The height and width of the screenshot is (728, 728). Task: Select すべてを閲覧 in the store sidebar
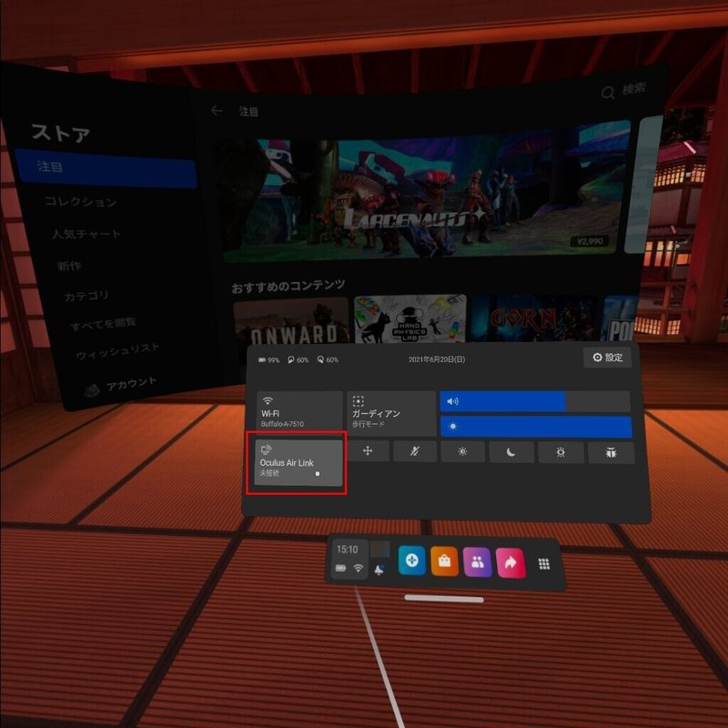click(103, 324)
